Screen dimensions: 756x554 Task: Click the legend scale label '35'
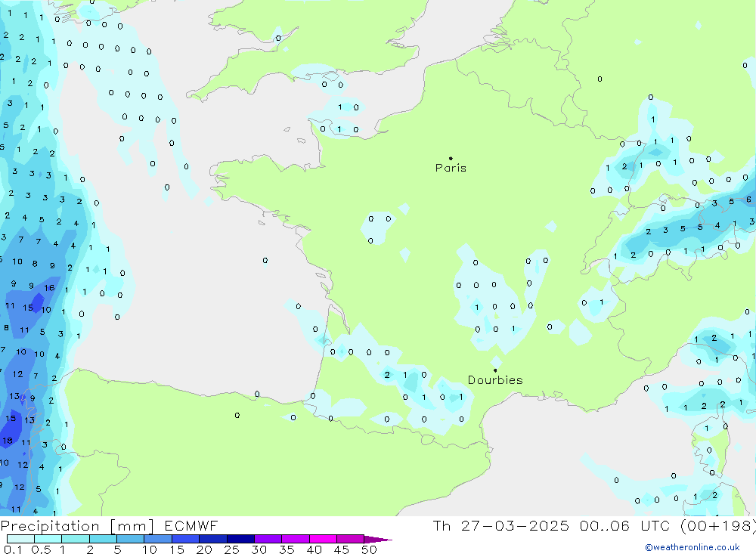tap(287, 549)
